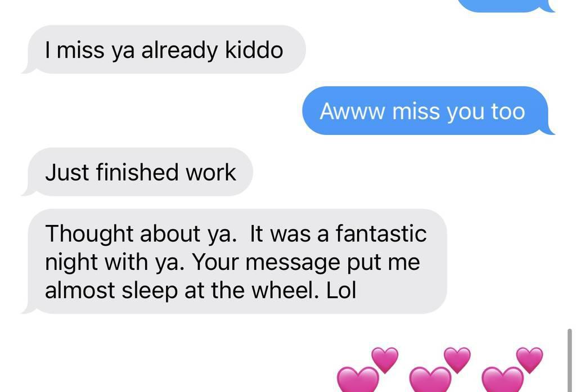Click the large lower heart in the middle pair
The image size is (576, 392).
[x=430, y=380]
